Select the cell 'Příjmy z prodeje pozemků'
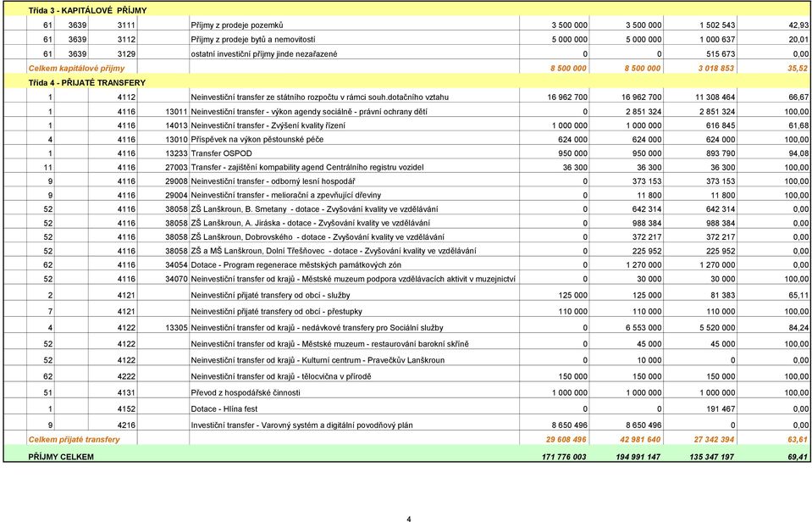 point(237,25)
